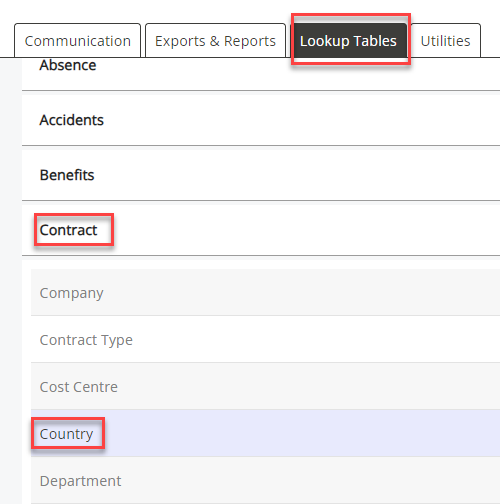Open the Company lookup table

click(265, 292)
